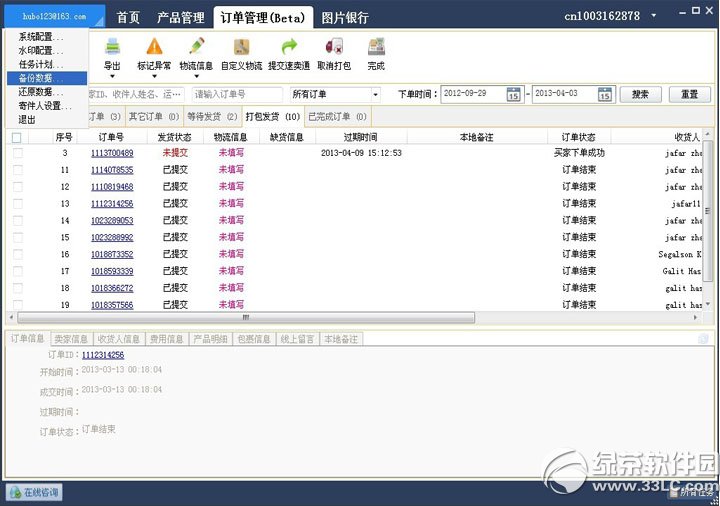The image size is (720, 506).
Task: Click 退出 to exit in menu
Action: [x=47, y=119]
